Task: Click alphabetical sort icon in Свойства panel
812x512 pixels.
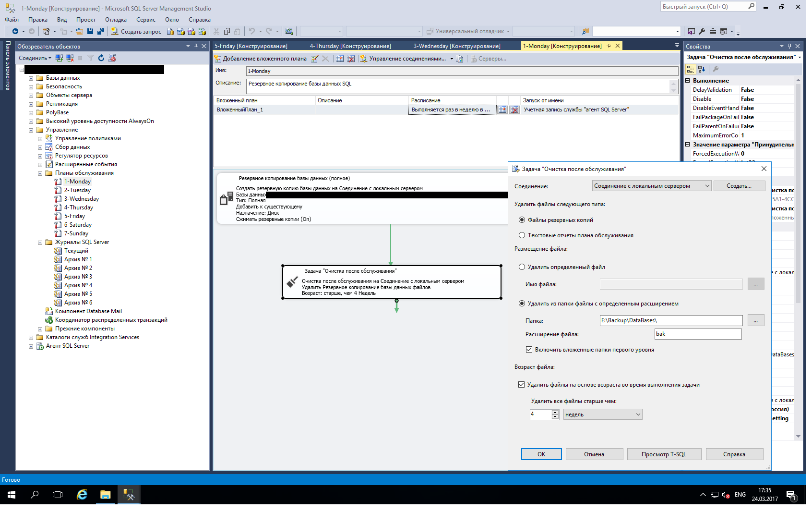Action: [702, 69]
